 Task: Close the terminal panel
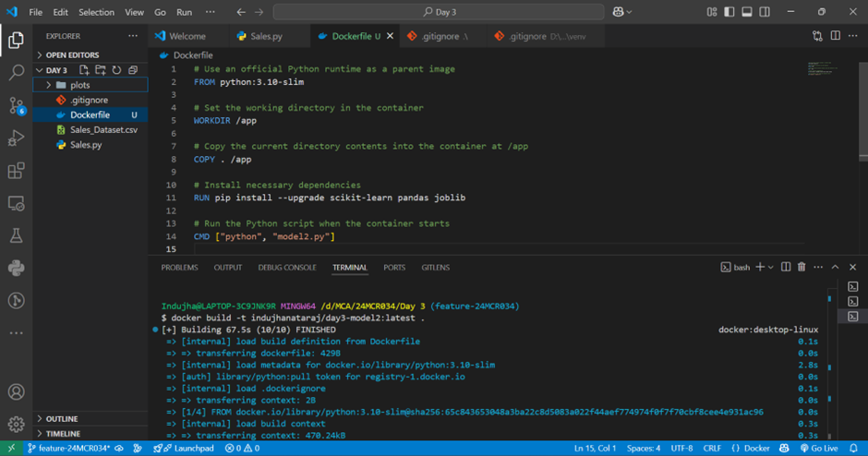[853, 268]
